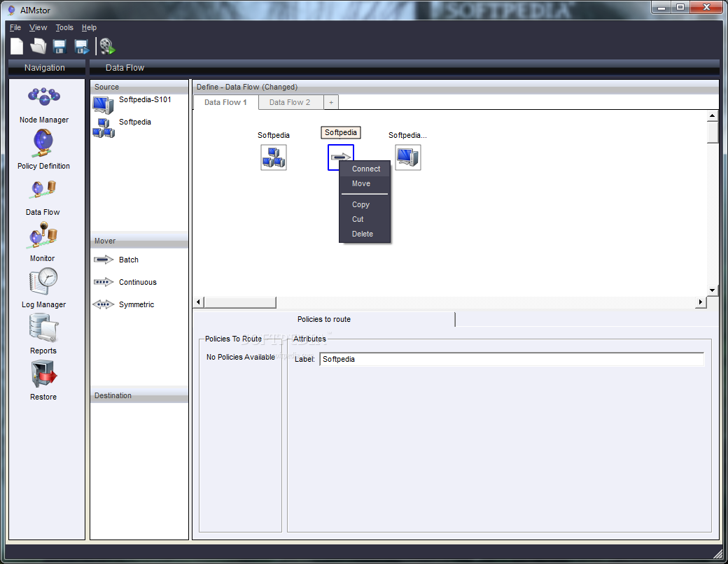Close the AIMstor window

pos(706,8)
